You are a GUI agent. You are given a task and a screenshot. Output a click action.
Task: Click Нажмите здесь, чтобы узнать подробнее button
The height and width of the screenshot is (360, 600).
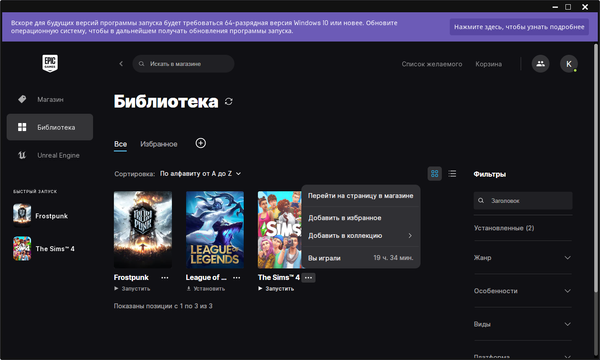519,27
